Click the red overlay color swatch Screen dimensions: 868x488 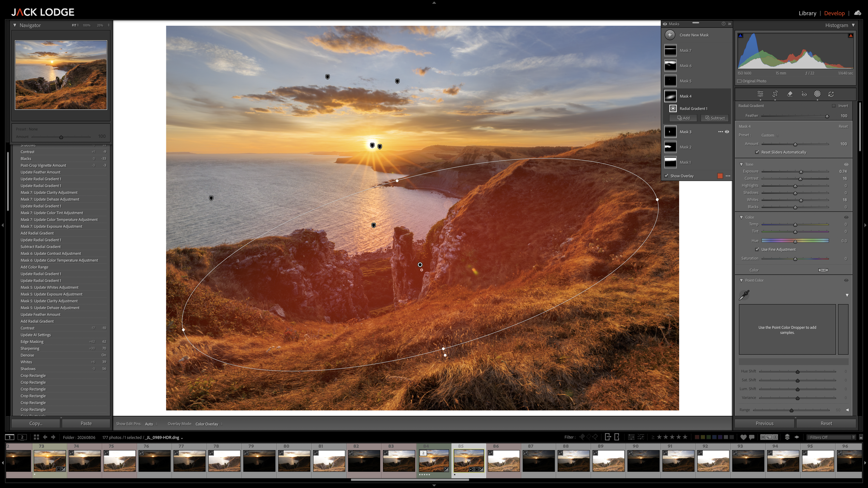(x=720, y=176)
